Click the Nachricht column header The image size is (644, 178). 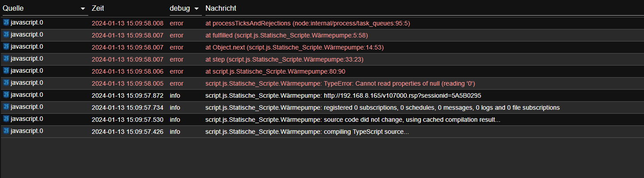tap(221, 8)
